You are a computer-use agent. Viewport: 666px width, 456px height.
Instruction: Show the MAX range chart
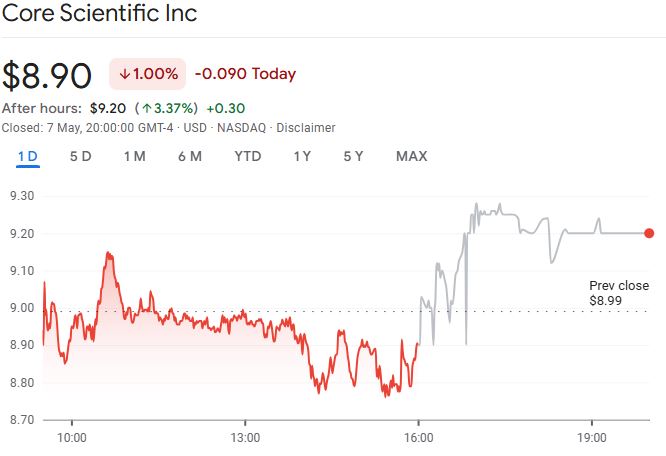[x=411, y=156]
